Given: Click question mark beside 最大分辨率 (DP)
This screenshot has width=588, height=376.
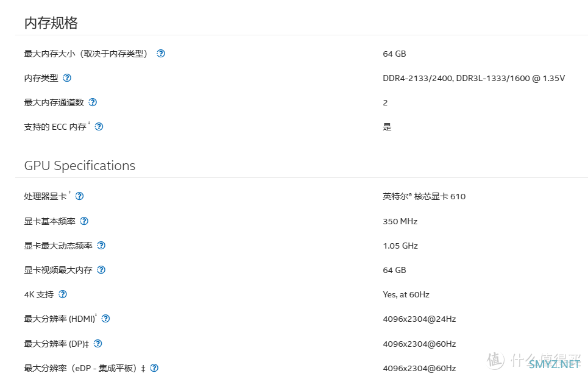Looking at the screenshot, I should click(x=98, y=343).
